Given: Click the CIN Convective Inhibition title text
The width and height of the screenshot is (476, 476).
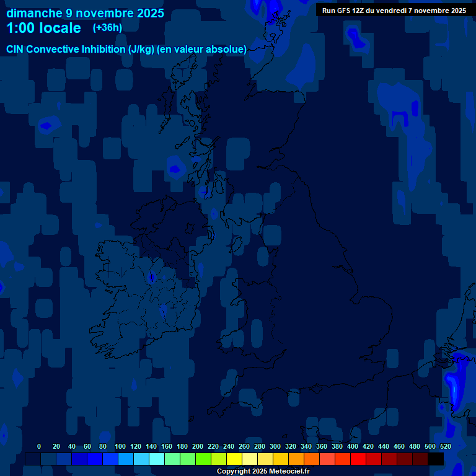Looking at the screenshot, I should click(126, 49).
